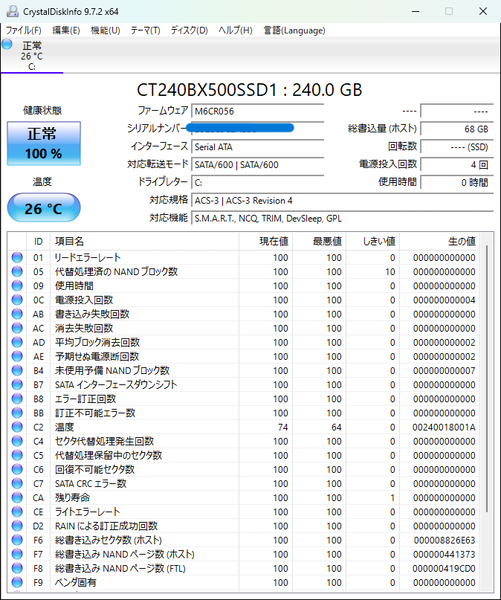Open the 機能(U) menu
The width and height of the screenshot is (501, 600).
[x=105, y=30]
